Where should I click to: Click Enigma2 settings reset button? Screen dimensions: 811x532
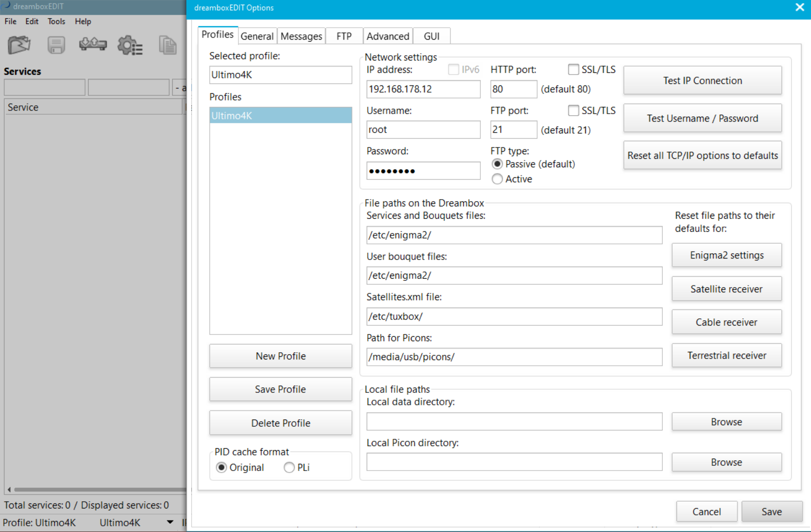[727, 255]
